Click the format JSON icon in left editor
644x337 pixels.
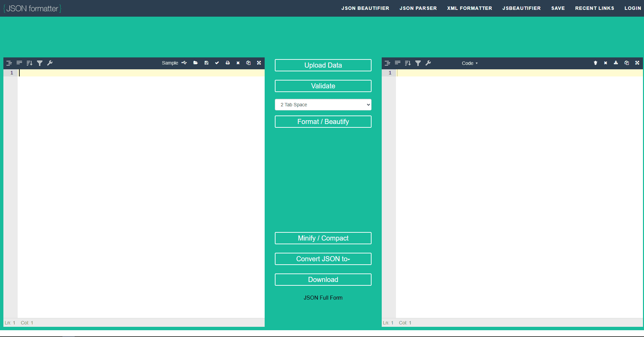click(9, 63)
